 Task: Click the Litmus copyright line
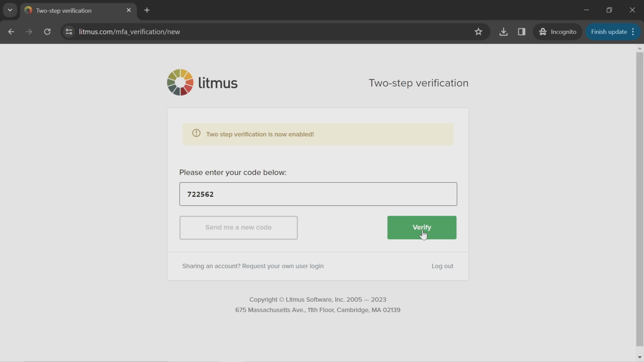pos(318,299)
